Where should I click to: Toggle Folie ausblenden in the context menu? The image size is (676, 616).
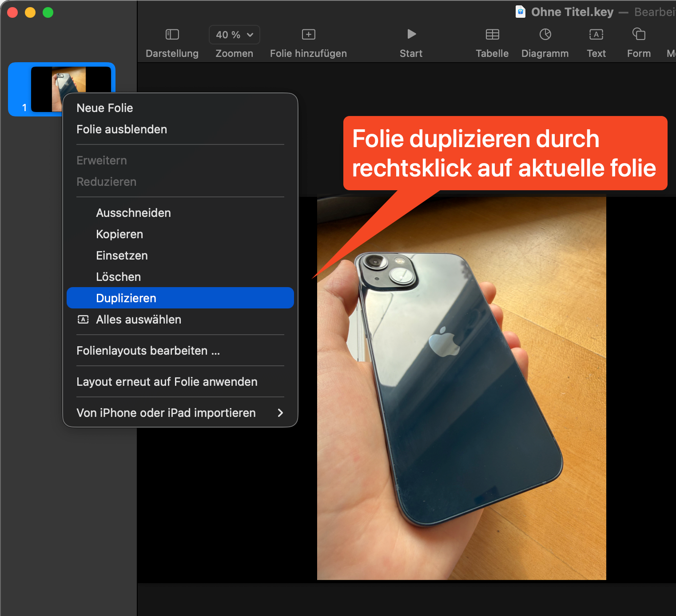coord(122,129)
